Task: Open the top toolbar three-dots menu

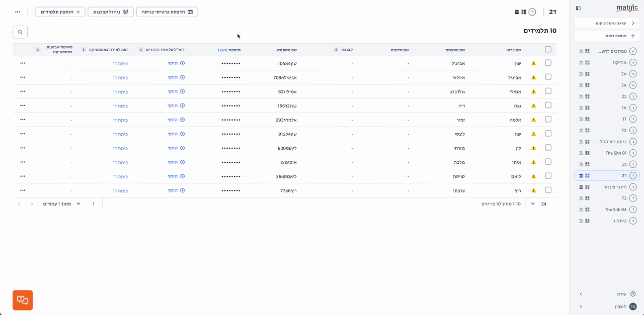Action: [18, 12]
